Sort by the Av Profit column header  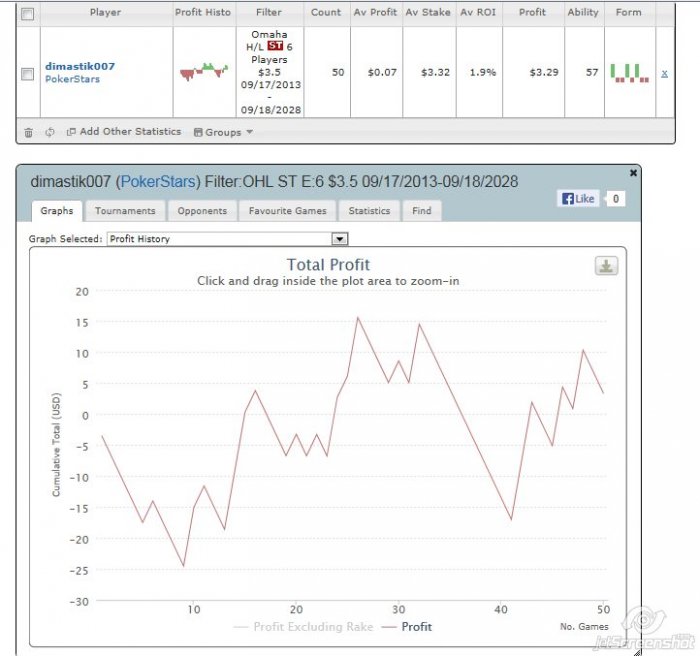tap(375, 13)
